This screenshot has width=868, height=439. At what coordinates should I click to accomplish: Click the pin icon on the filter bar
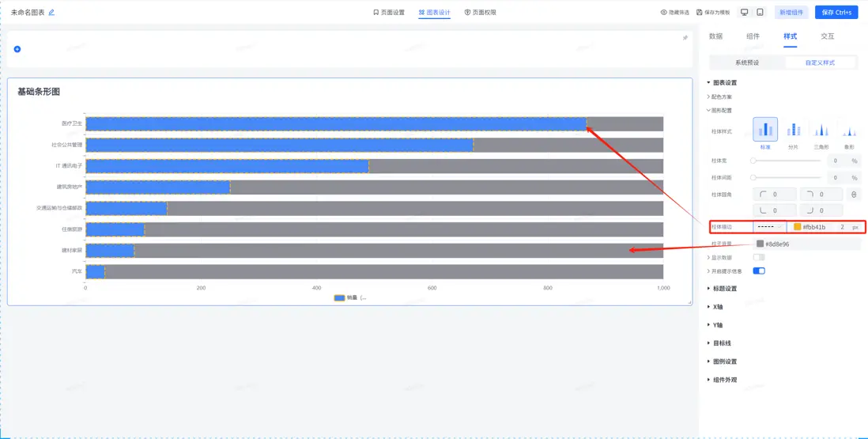685,38
